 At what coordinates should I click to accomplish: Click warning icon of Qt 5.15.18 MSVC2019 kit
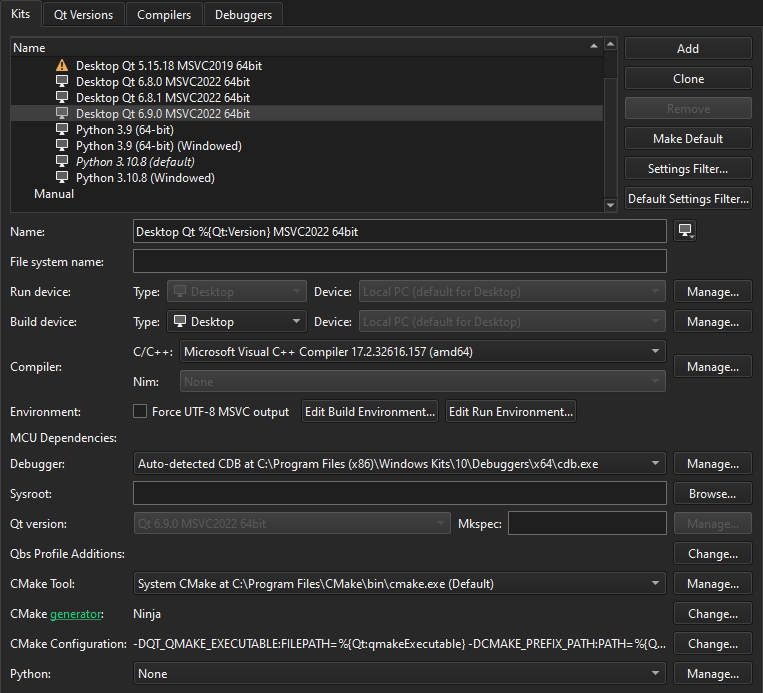63,66
